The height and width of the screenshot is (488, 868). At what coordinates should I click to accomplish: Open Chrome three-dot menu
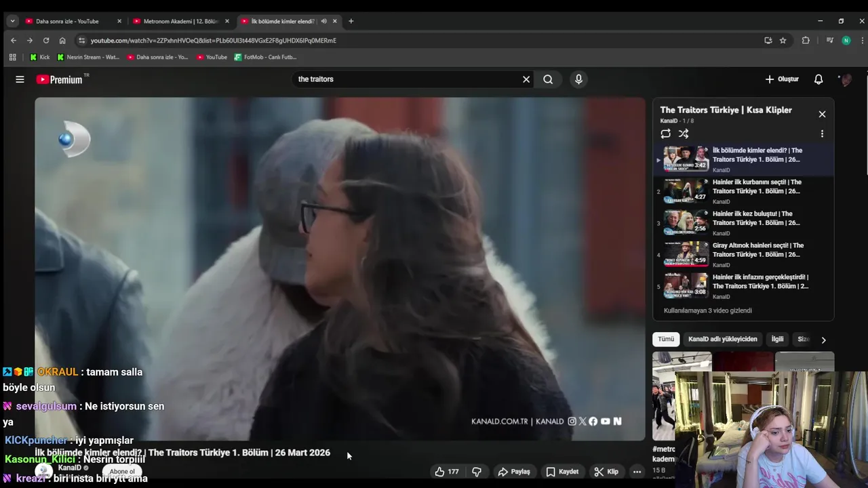(x=861, y=41)
